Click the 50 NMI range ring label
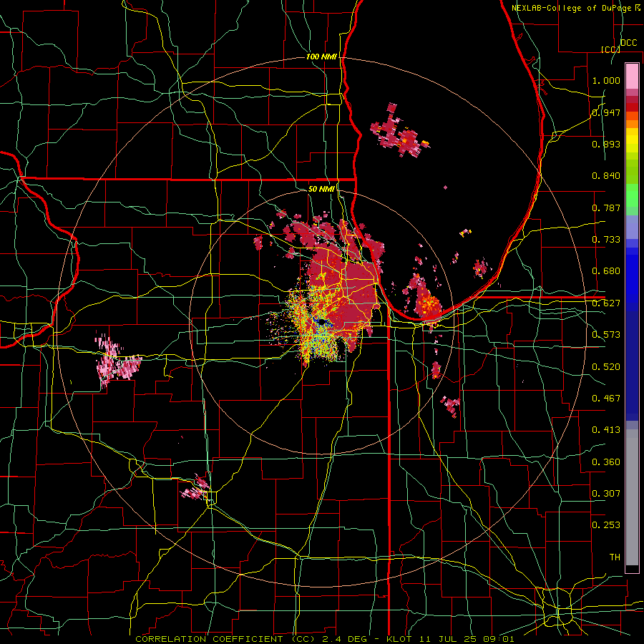Viewport: 644px width, 644px height. point(321,189)
